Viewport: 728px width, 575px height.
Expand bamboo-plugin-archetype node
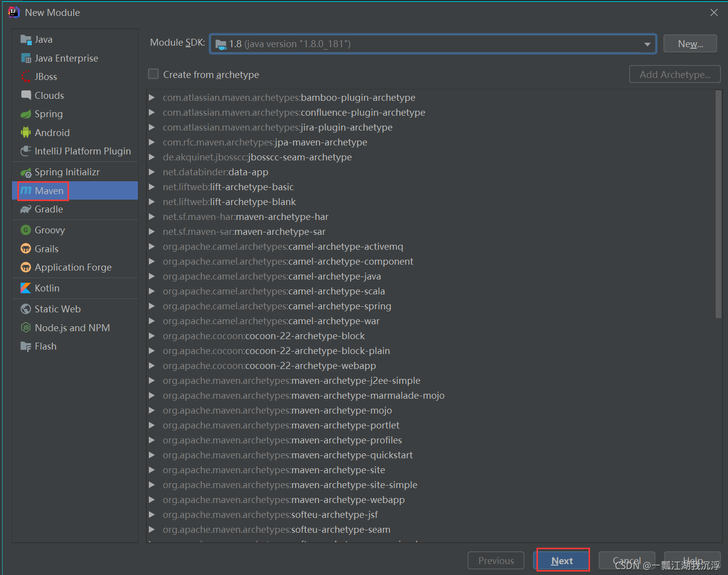coord(152,97)
